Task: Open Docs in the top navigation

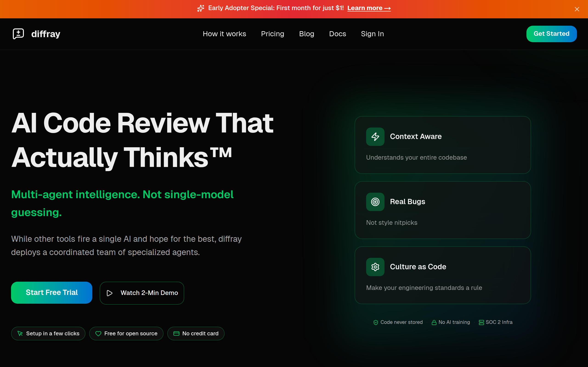Action: pos(337,34)
